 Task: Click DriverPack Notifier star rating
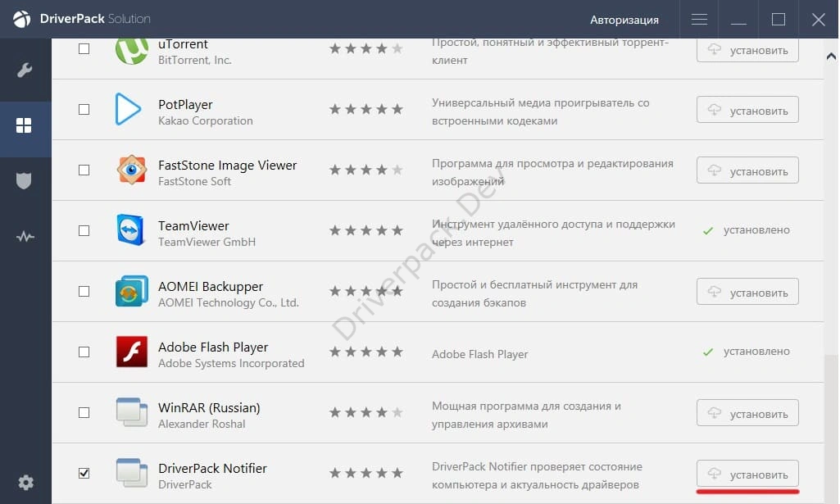(x=366, y=473)
